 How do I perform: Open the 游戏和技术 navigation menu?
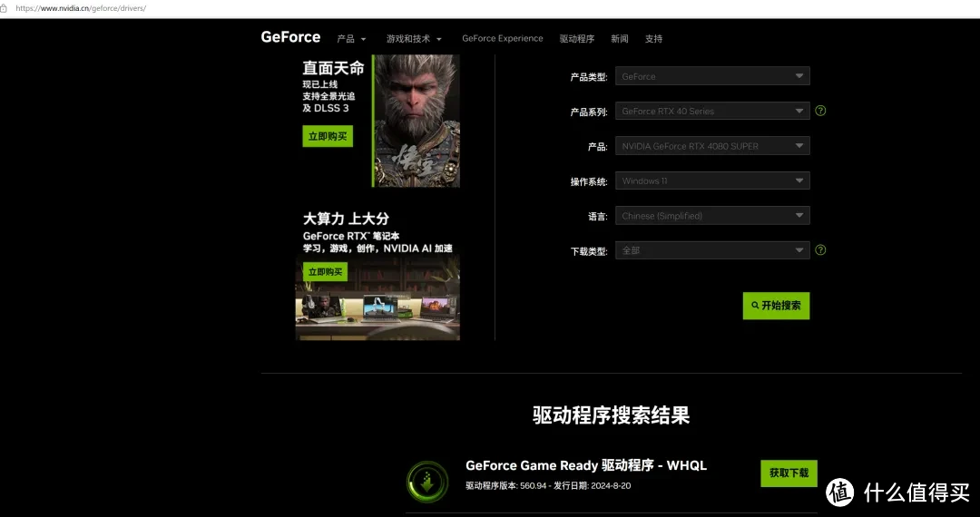point(414,39)
